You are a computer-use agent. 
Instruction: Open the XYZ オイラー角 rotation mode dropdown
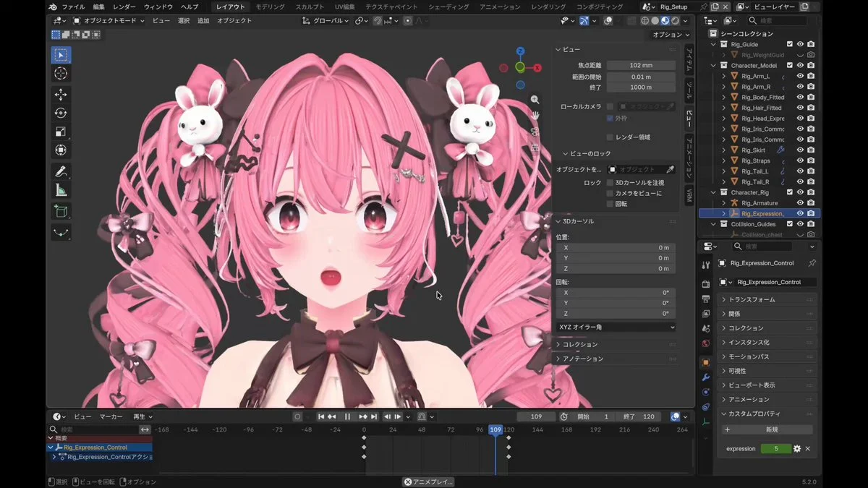[616, 327]
